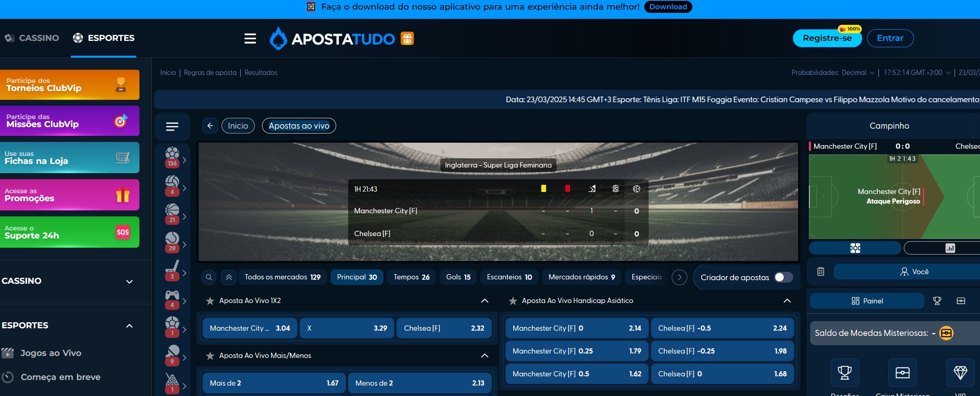This screenshot has height=396, width=980.
Task: Select the ice hockey sport icon with 3
Action: click(172, 270)
